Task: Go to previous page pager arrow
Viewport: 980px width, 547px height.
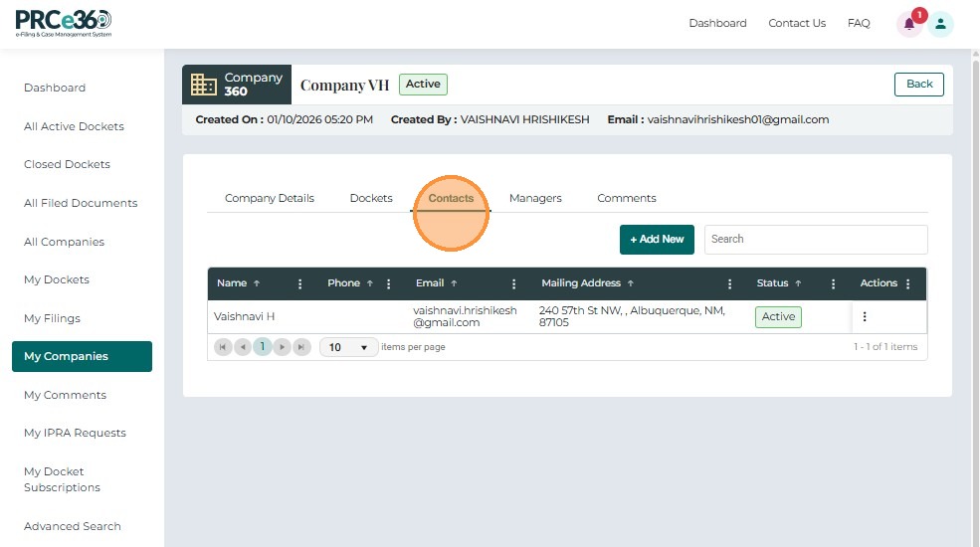Action: [x=243, y=346]
